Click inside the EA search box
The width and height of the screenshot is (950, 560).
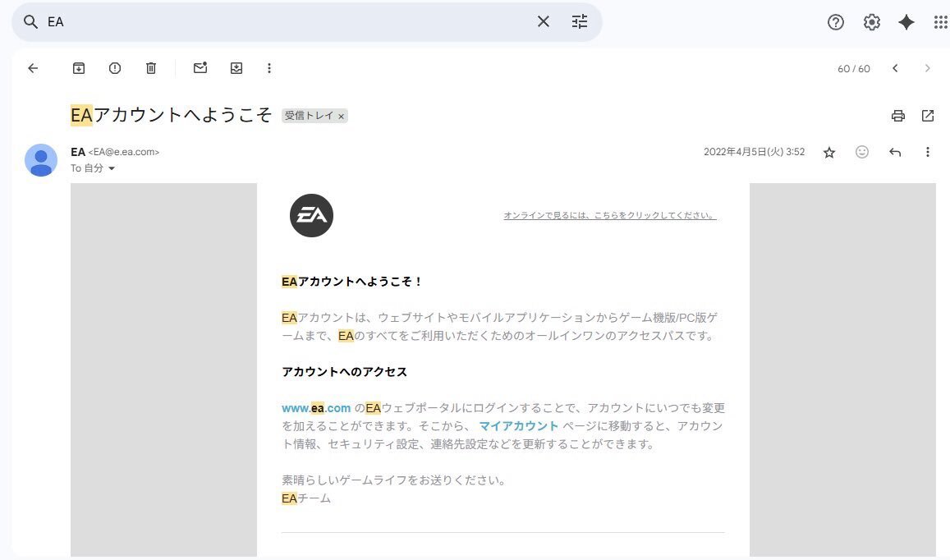coord(287,22)
